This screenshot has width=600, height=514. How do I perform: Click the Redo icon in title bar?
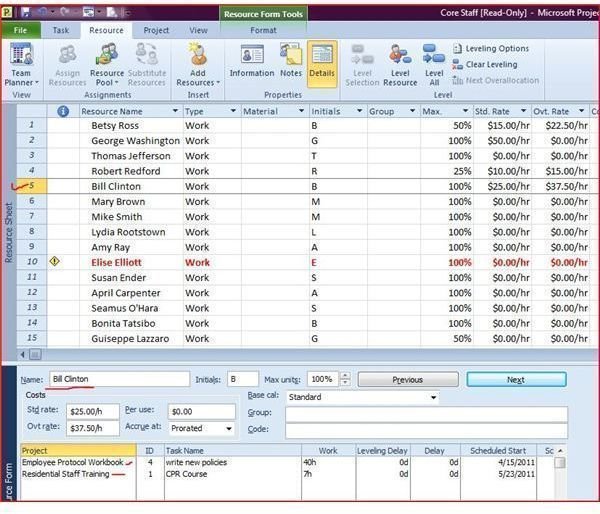coord(64,13)
